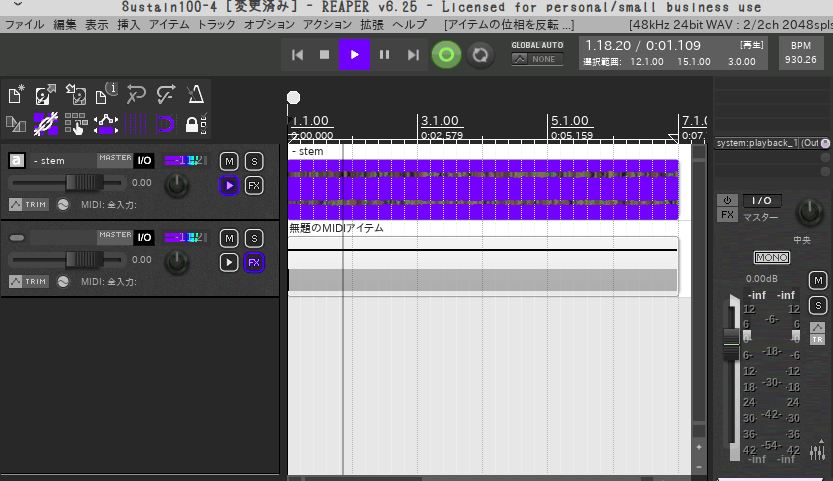Click the Redo toolbar icon
This screenshot has height=481, width=833.
click(x=166, y=95)
